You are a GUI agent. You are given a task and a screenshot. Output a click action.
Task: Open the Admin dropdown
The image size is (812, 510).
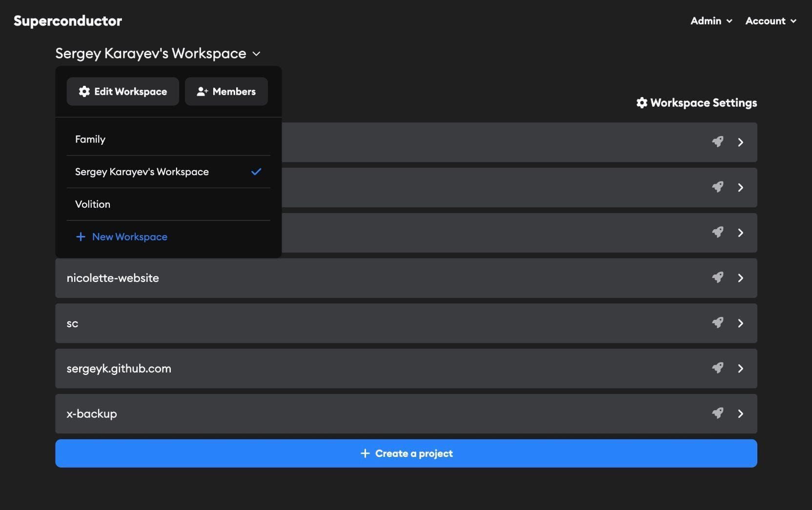[x=710, y=21]
